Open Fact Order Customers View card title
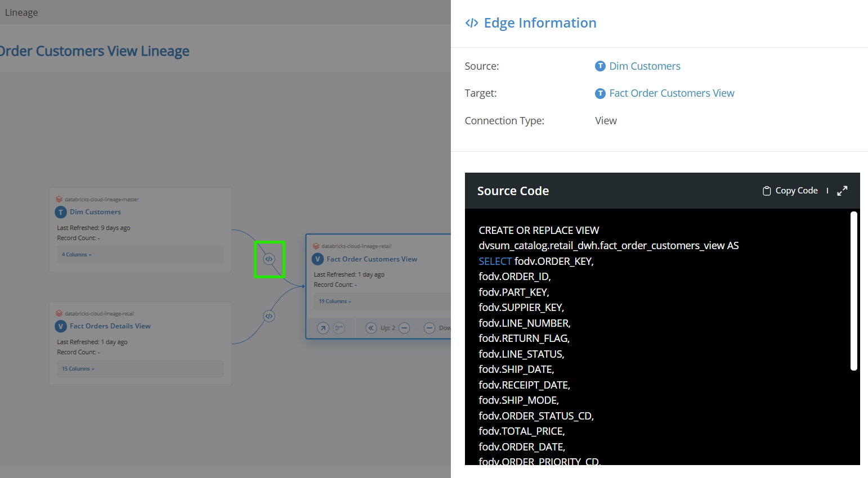The image size is (868, 478). (372, 259)
